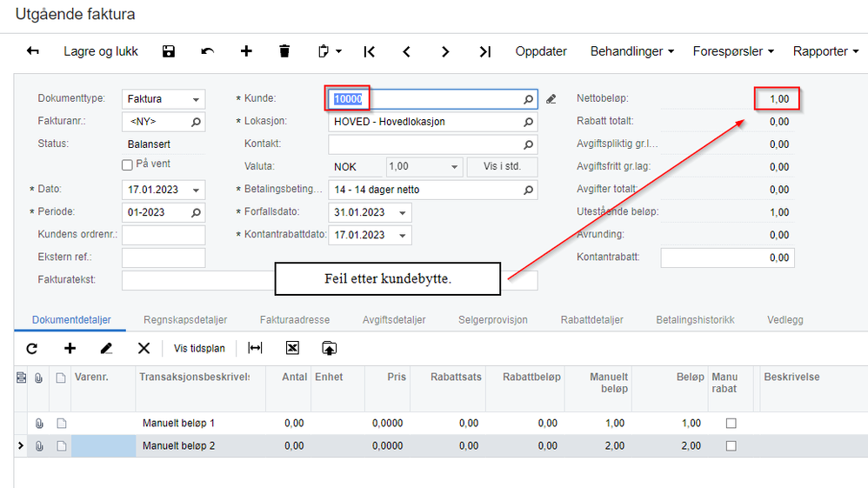Click the Manuelt beløp cell showing 2,00
Viewport: 868px width, 488px height.
(597, 446)
